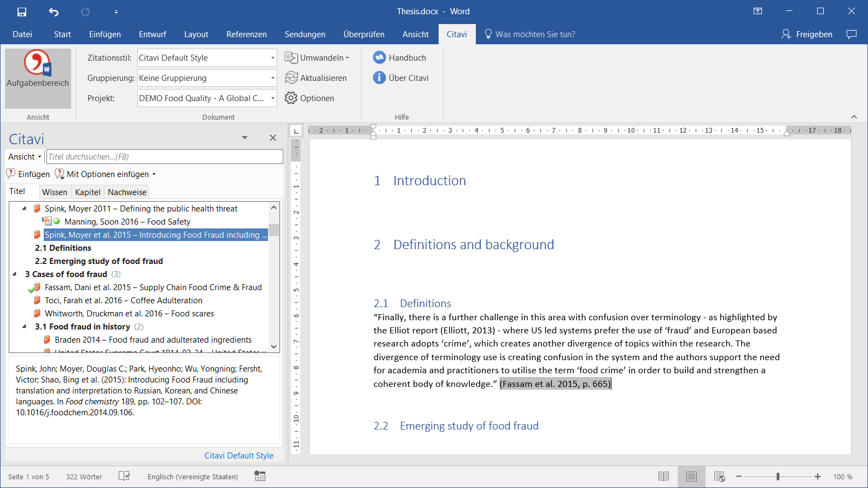The height and width of the screenshot is (488, 868).
Task: Click the Undo arrow icon
Action: click(x=54, y=11)
